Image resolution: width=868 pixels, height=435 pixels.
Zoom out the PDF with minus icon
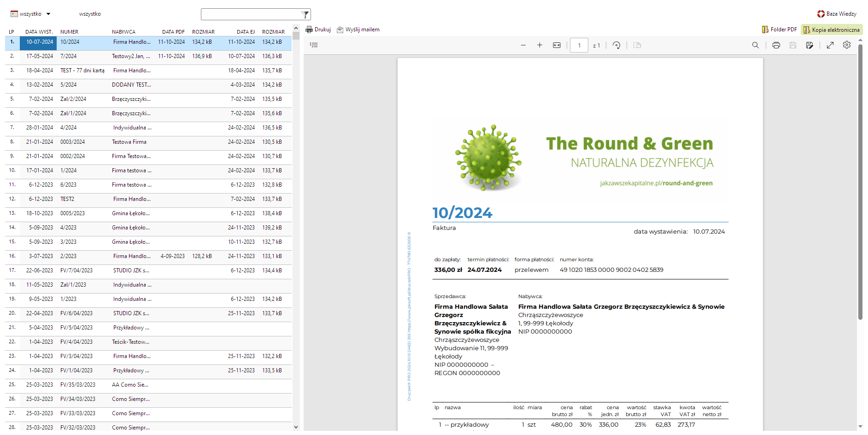pos(523,45)
